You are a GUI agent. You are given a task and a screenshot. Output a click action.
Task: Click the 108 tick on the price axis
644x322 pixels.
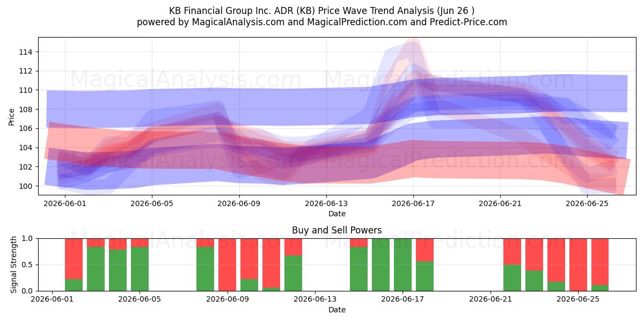[25, 109]
